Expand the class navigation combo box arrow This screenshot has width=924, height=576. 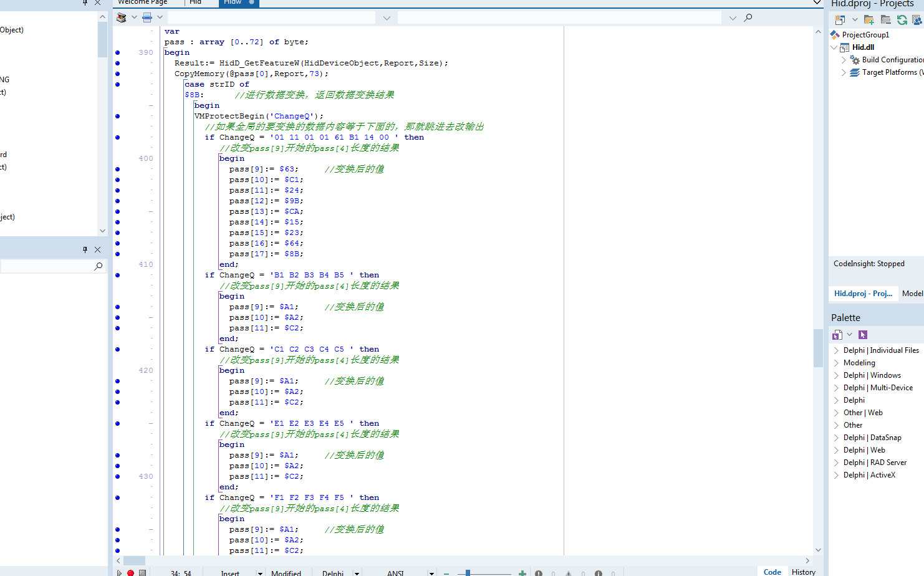point(387,18)
